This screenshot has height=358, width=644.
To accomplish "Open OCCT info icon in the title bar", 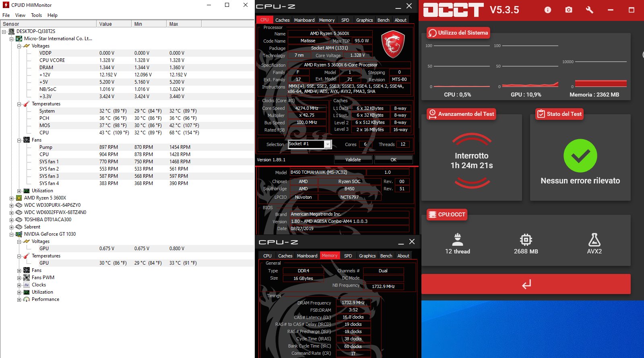I will pos(548,10).
